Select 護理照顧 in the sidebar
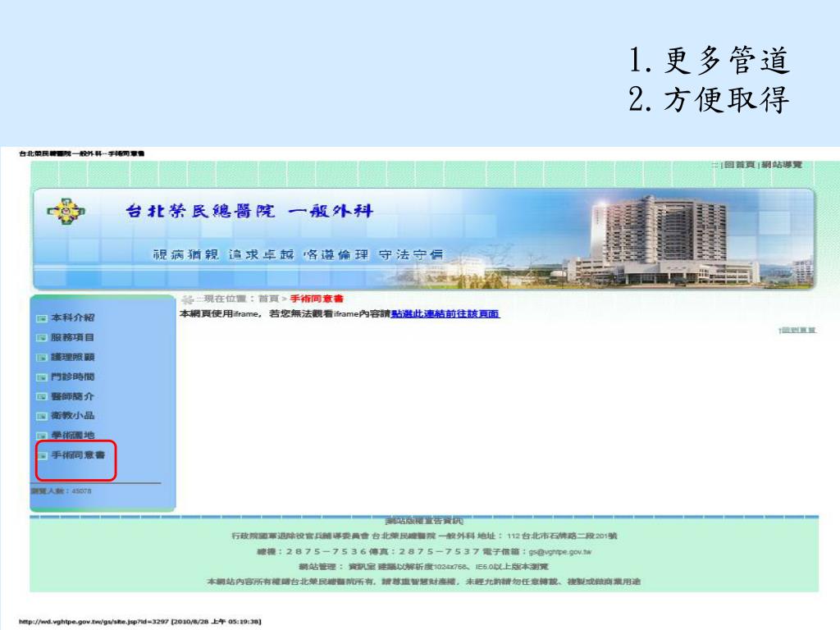This screenshot has height=630, width=840. click(x=72, y=357)
